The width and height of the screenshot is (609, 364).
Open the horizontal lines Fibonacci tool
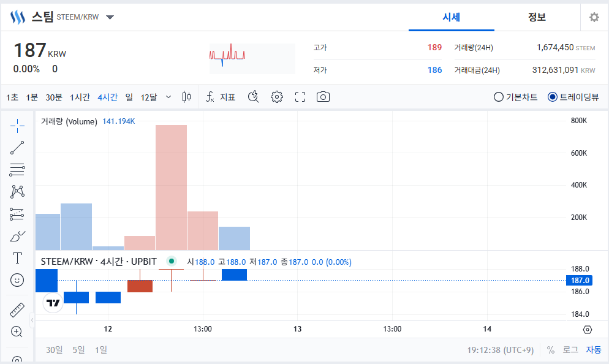[x=17, y=169]
